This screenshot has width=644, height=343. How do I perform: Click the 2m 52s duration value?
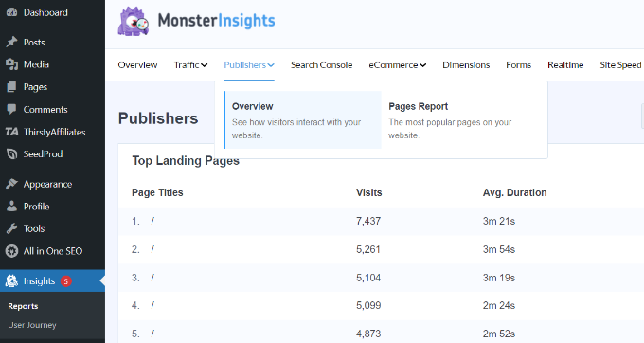(x=498, y=334)
